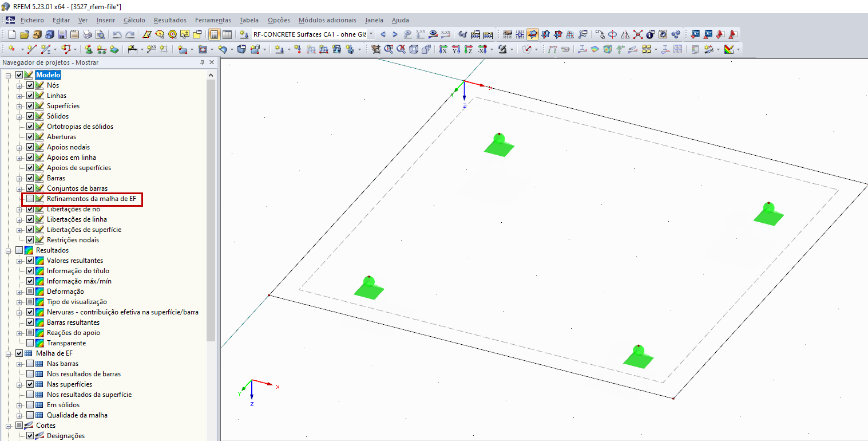Uncheck the Superfícies checkbox
This screenshot has height=441, width=868.
coord(30,106)
